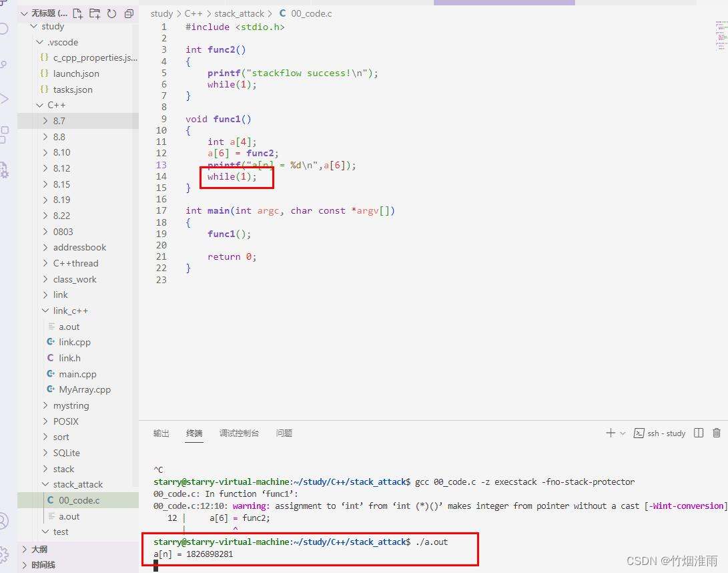
Task: Collapse all folders in explorer
Action: pos(129,13)
